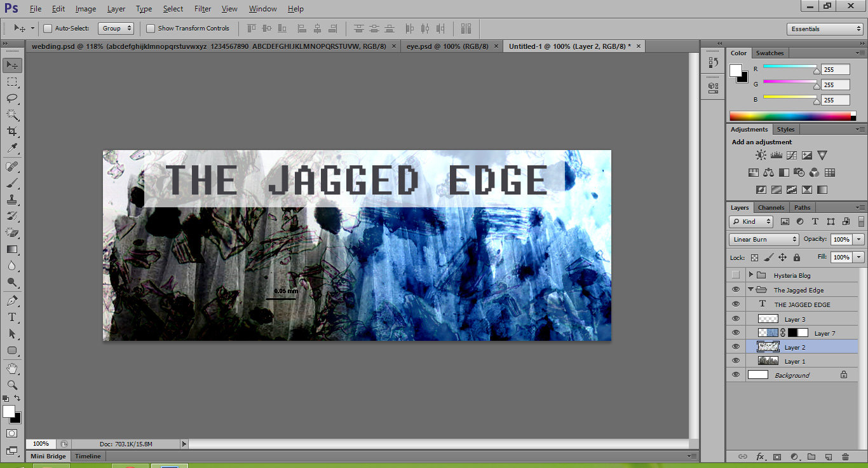Expand the Hysteria Blog group
The image size is (868, 468).
click(x=751, y=275)
